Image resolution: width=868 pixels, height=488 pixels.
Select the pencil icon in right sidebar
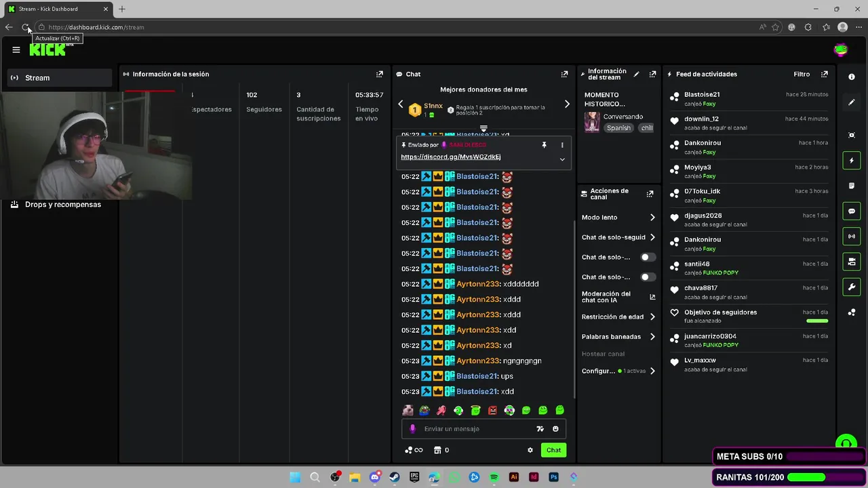pos(852,102)
